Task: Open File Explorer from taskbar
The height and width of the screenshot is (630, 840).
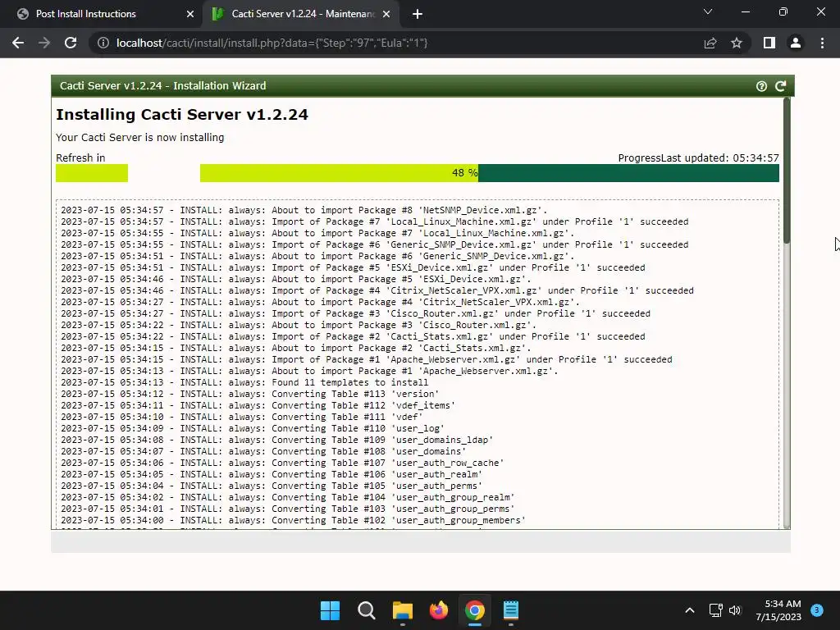Action: point(402,610)
